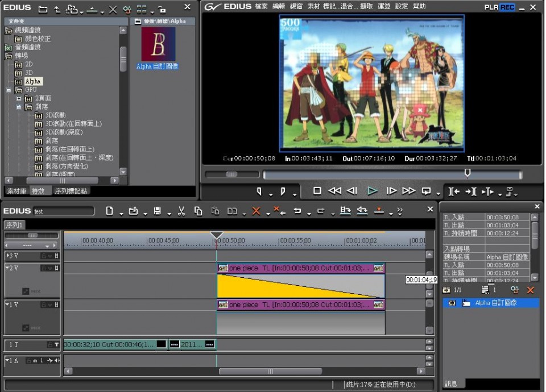546x392 pixels.
Task: Click the Undo arrow in timeline toolbar
Action: [297, 211]
